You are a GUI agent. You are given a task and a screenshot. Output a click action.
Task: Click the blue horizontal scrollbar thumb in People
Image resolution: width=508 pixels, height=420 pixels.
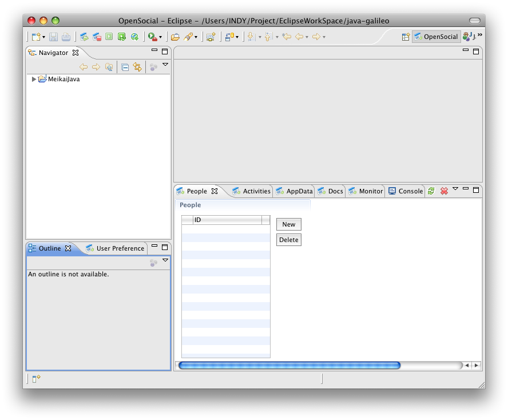pos(289,366)
